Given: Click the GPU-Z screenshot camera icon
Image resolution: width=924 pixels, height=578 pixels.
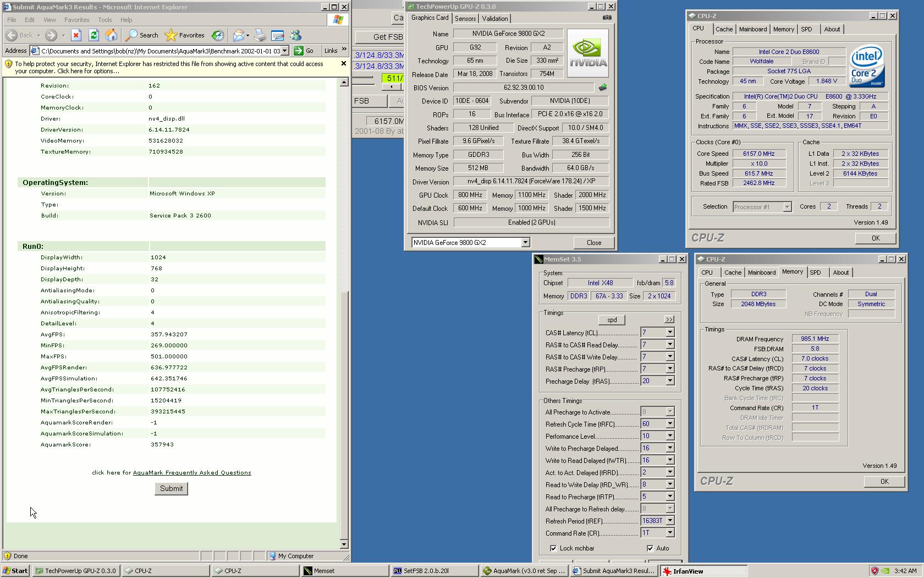Looking at the screenshot, I should pyautogui.click(x=607, y=18).
